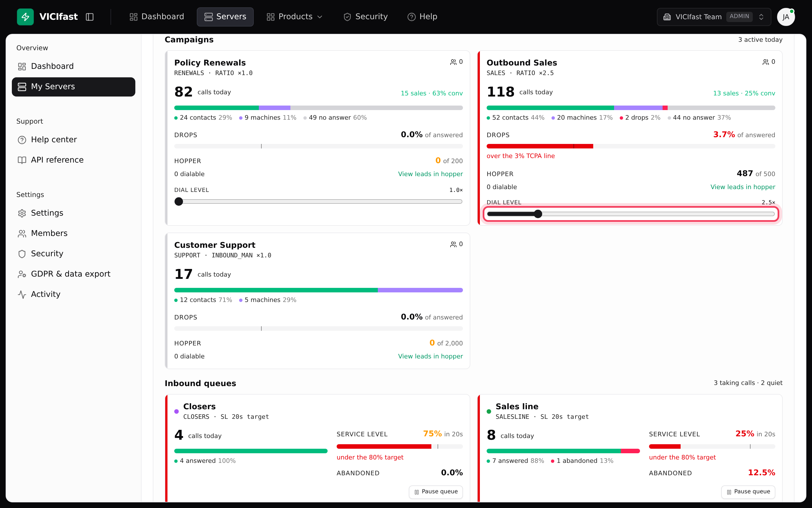812x508 pixels.
Task: Click the Customer Support campaign title
Action: click(215, 245)
